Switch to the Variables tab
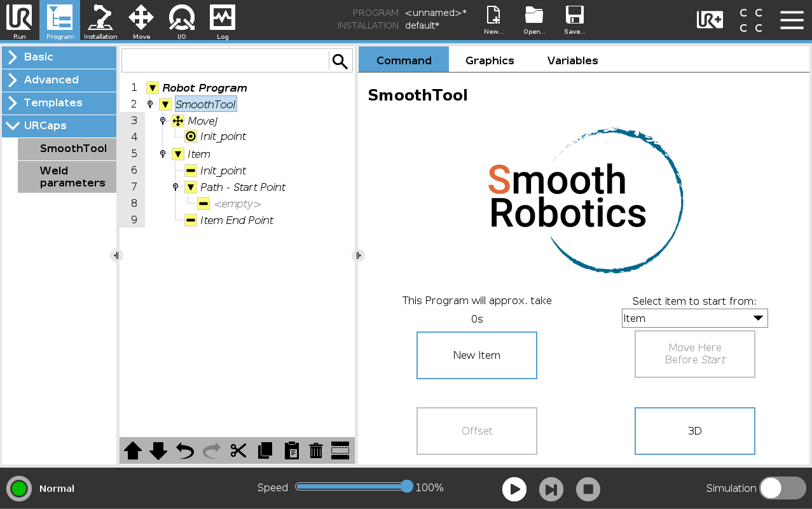The image size is (812, 509). pyautogui.click(x=573, y=60)
